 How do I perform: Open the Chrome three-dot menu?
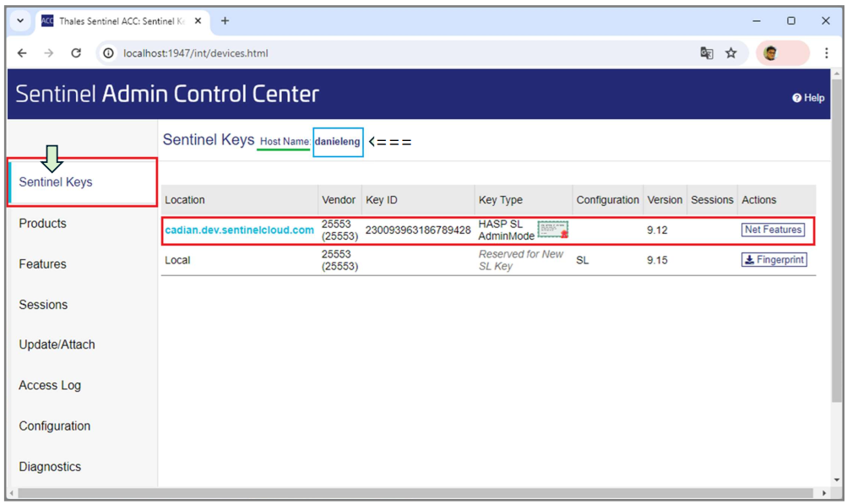click(827, 53)
